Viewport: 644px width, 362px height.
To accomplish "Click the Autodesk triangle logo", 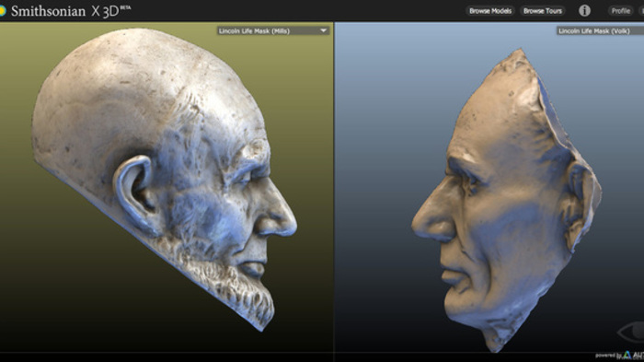I will [x=627, y=355].
